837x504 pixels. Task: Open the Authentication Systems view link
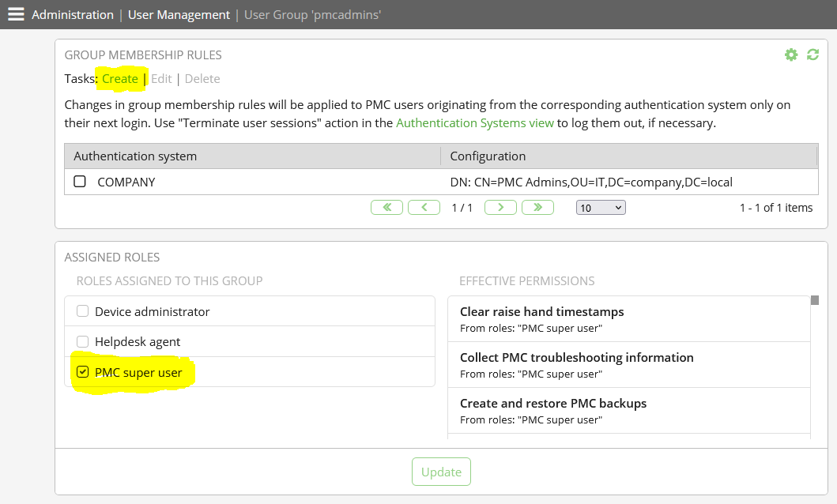[474, 123]
